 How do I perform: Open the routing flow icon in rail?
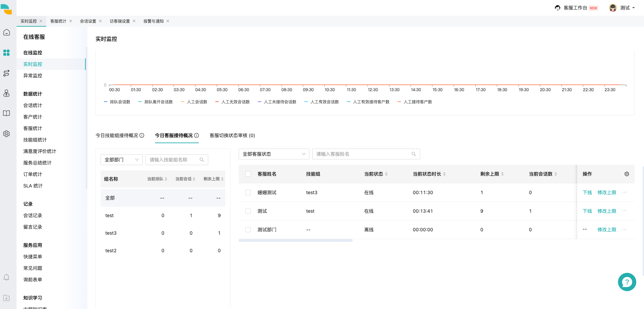pyautogui.click(x=6, y=73)
